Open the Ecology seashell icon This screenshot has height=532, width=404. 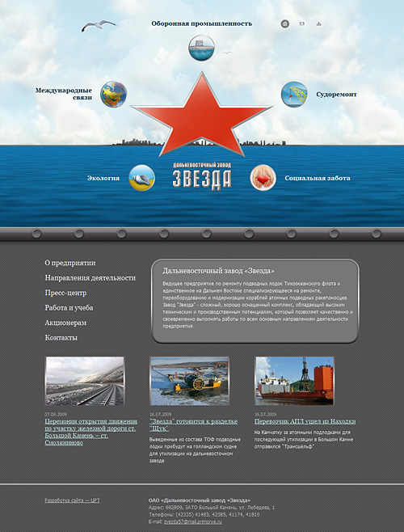pos(142,178)
